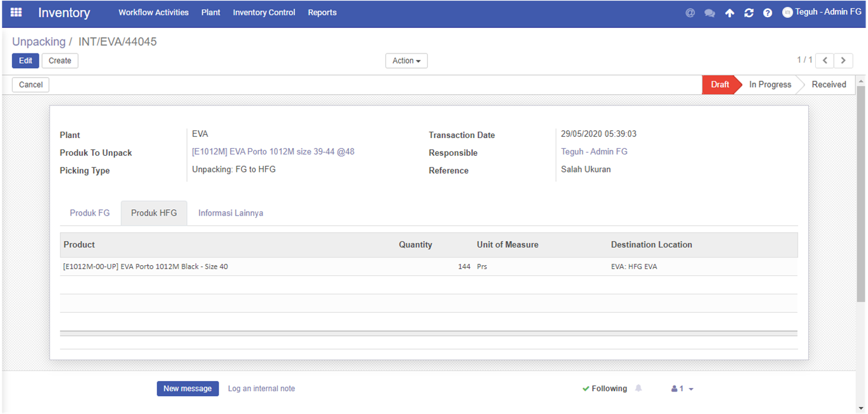868x414 pixels.
Task: Switch to the Produk FG tab
Action: [x=90, y=213]
